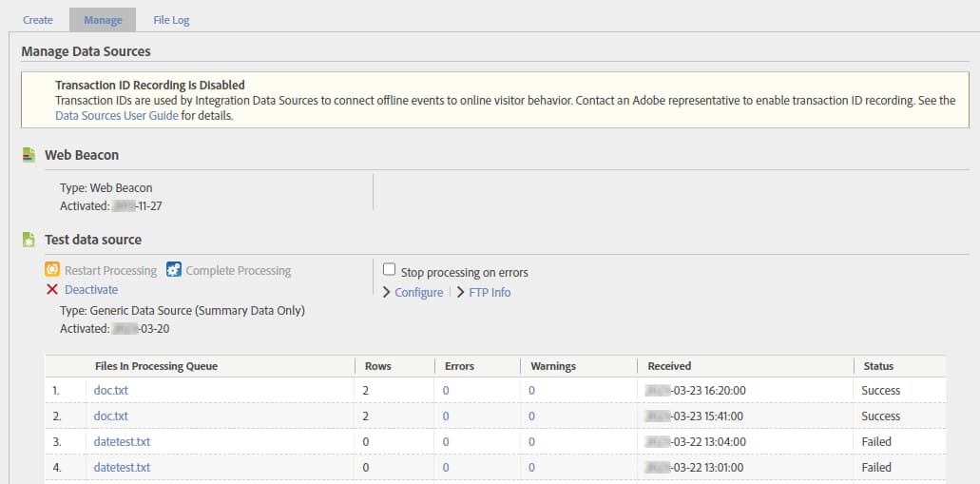Click Warnings count for row 3
The width and height of the screenshot is (980, 484).
pos(532,442)
